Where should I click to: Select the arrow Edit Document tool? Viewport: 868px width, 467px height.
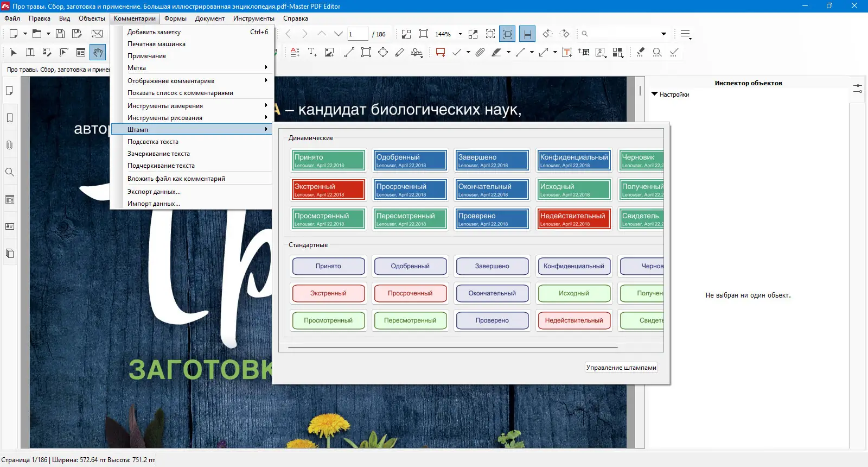click(14, 52)
